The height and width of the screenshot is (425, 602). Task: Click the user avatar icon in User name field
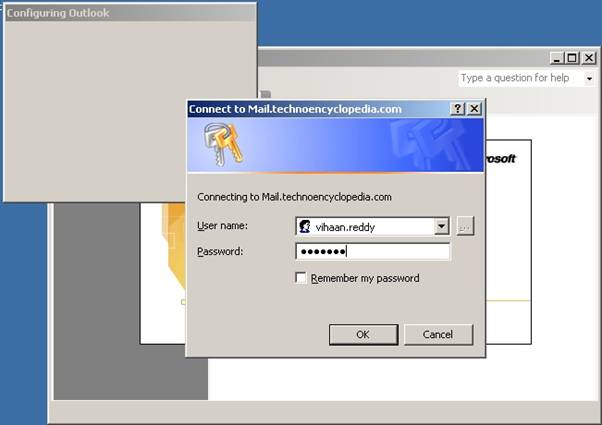coord(305,227)
